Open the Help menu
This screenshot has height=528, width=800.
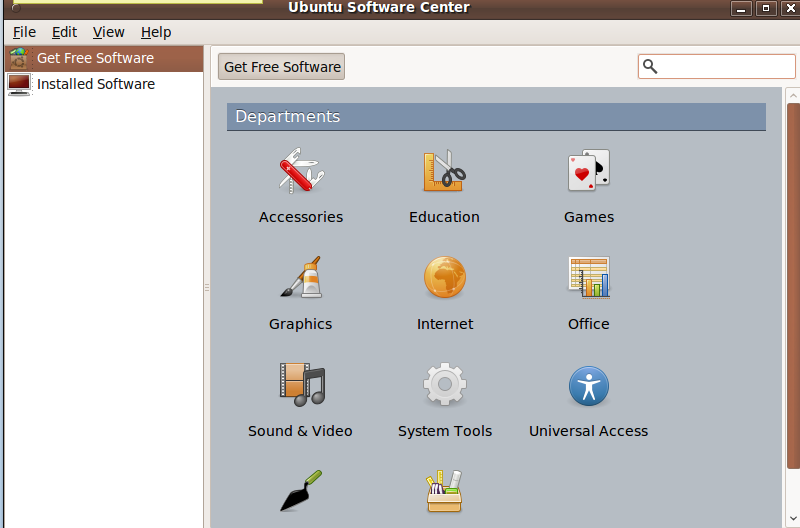click(156, 32)
